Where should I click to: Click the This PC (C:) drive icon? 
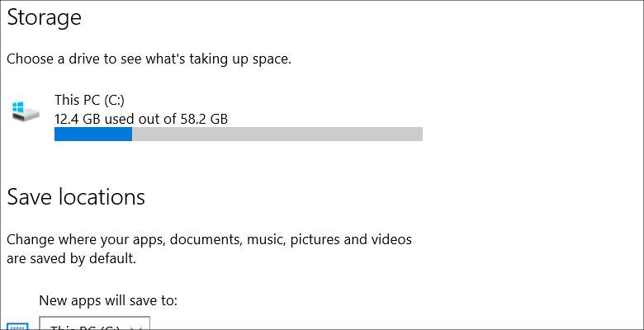(26, 111)
